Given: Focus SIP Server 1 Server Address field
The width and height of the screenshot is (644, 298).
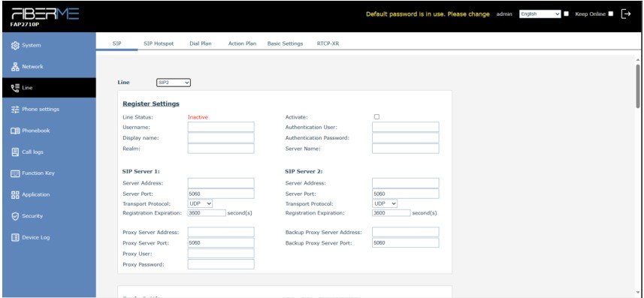Looking at the screenshot, I should [x=221, y=183].
